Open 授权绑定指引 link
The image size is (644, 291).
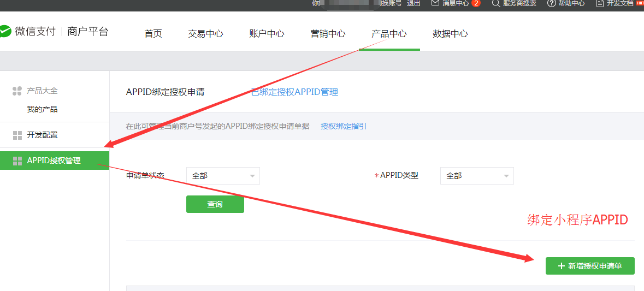pyautogui.click(x=344, y=126)
